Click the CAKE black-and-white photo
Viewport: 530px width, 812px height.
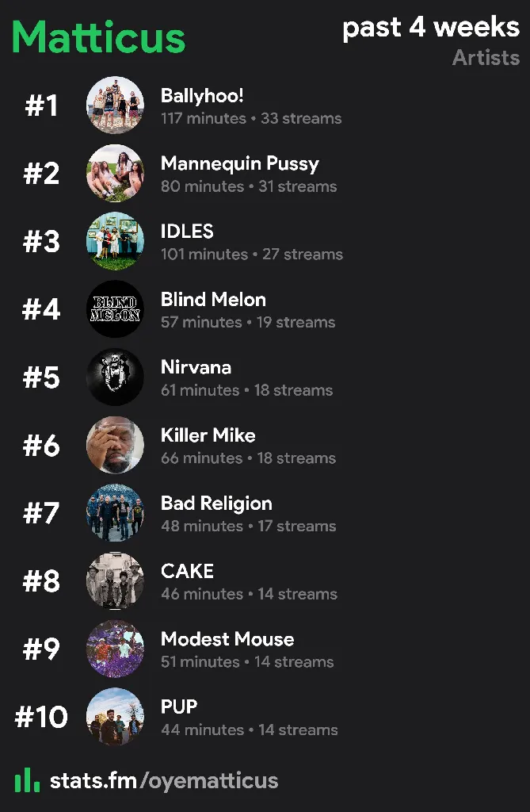pyautogui.click(x=115, y=580)
